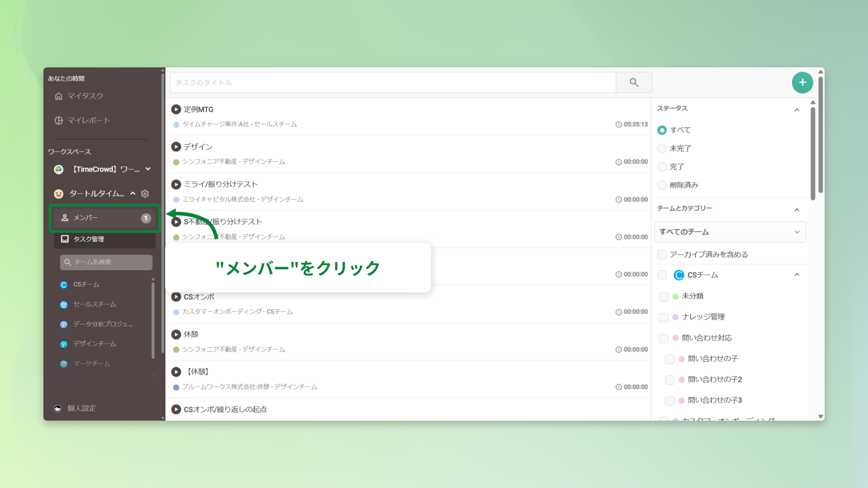Click the green plus add-task button
Viewport: 868px width, 488px height.
pyautogui.click(x=802, y=82)
